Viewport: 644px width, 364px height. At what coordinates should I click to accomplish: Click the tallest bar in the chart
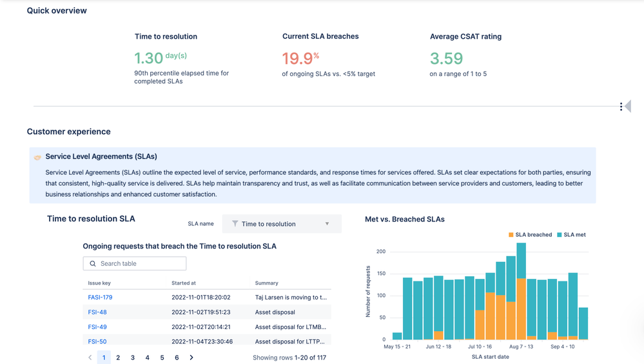tap(521, 290)
